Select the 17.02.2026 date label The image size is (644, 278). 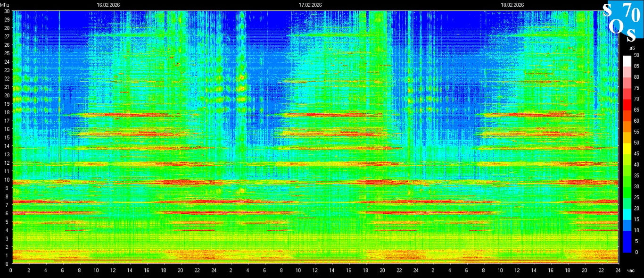tap(310, 4)
